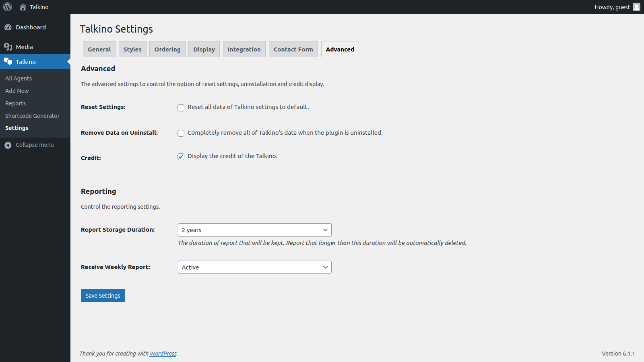Open the Report Storage Duration dropdown
The width and height of the screenshot is (644, 362).
[255, 230]
